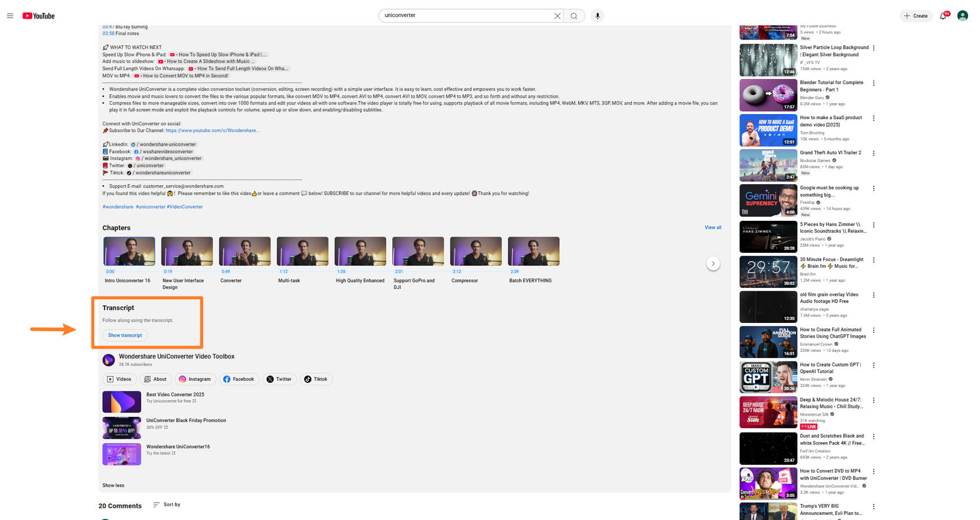Open the Wondershare YouTube channel URL
Viewport: 980px width, 520px height.
(x=212, y=130)
